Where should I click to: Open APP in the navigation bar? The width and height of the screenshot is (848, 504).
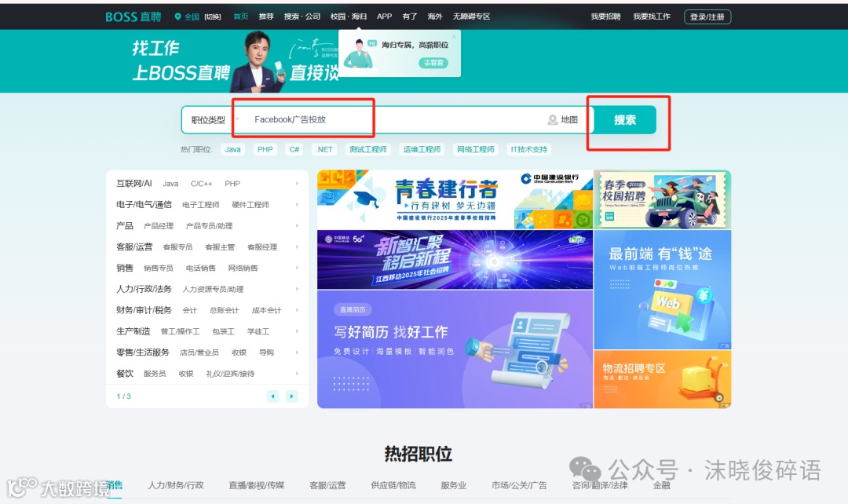click(385, 16)
